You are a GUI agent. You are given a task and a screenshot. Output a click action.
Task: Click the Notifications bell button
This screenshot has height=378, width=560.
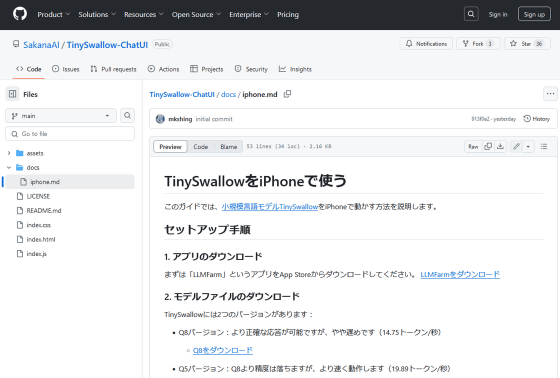tap(426, 44)
